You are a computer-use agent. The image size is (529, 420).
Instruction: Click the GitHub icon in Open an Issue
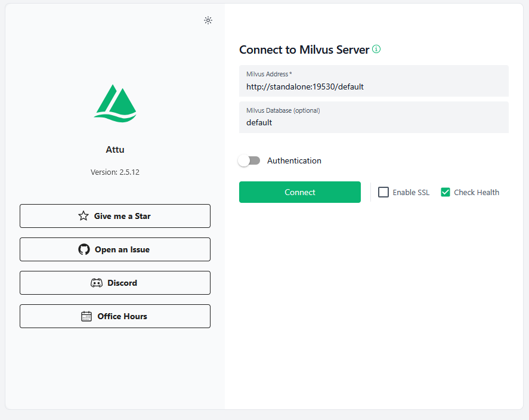tap(84, 249)
